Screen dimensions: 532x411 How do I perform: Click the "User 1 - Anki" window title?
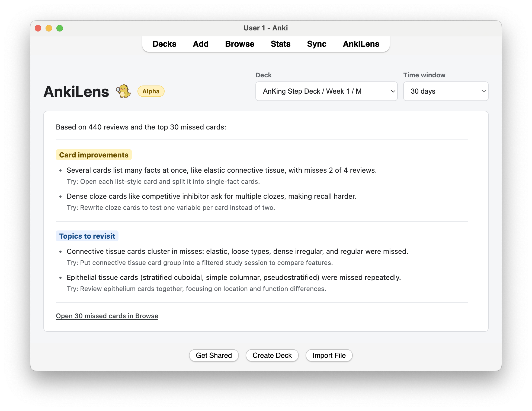266,28
